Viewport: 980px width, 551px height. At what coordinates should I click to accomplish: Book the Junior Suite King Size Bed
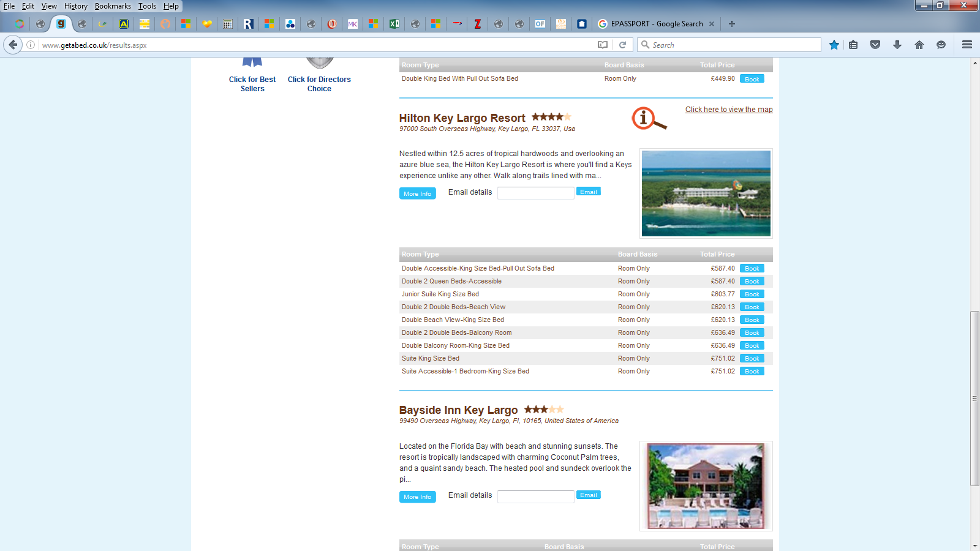tap(752, 294)
